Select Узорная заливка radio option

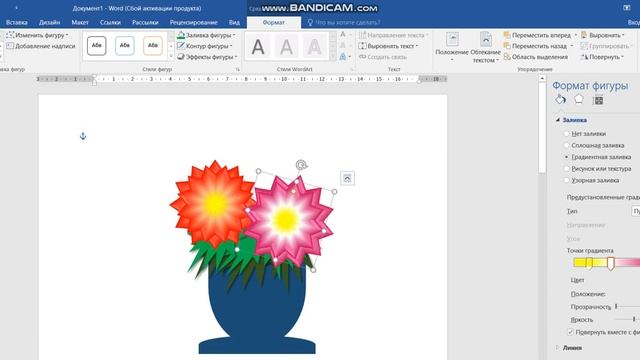coord(567,180)
